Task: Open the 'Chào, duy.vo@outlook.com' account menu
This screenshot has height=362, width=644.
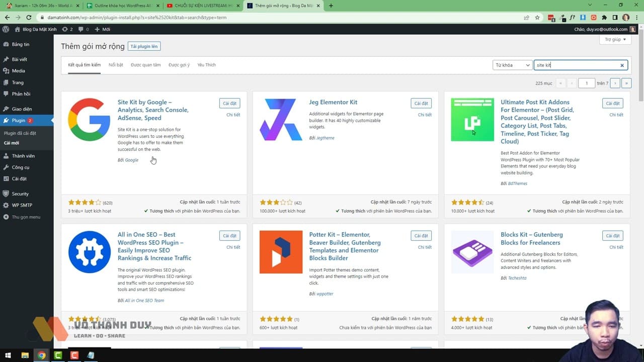Action: coord(605,29)
